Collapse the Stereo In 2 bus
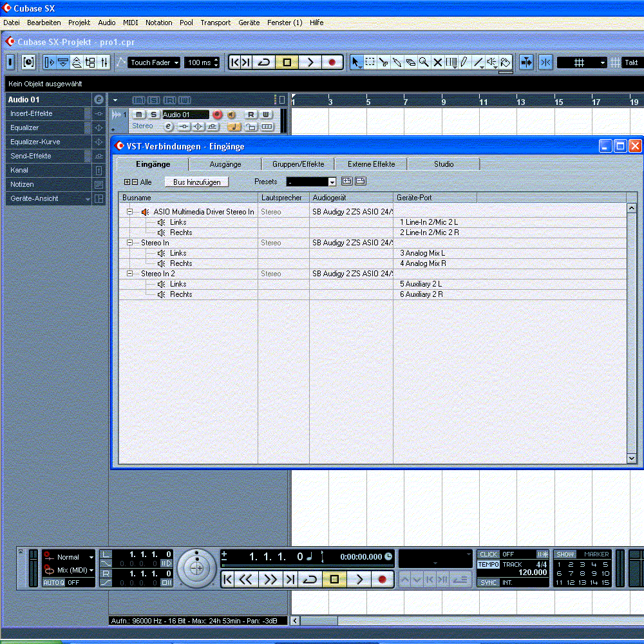The width and height of the screenshot is (644, 644). 130,274
